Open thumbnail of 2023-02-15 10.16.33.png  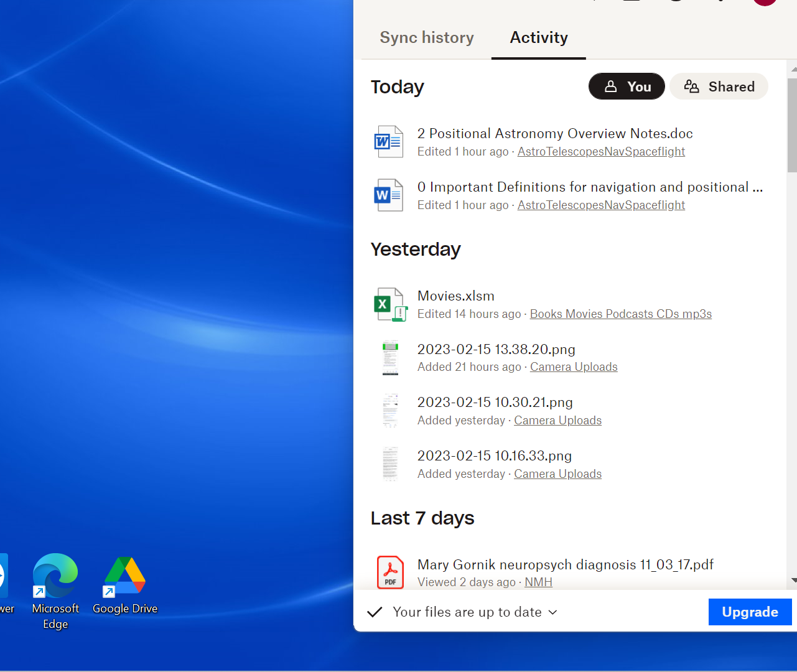click(x=390, y=464)
